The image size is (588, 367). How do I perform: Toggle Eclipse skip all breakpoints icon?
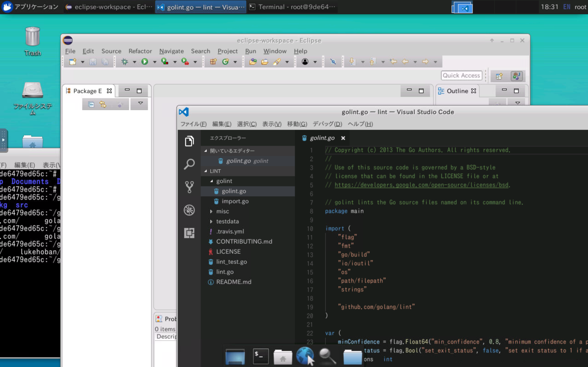click(x=333, y=62)
